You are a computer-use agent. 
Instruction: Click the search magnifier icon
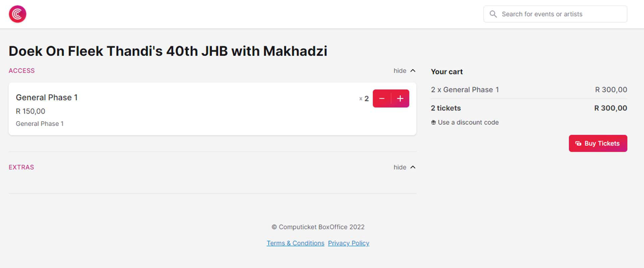click(x=493, y=14)
